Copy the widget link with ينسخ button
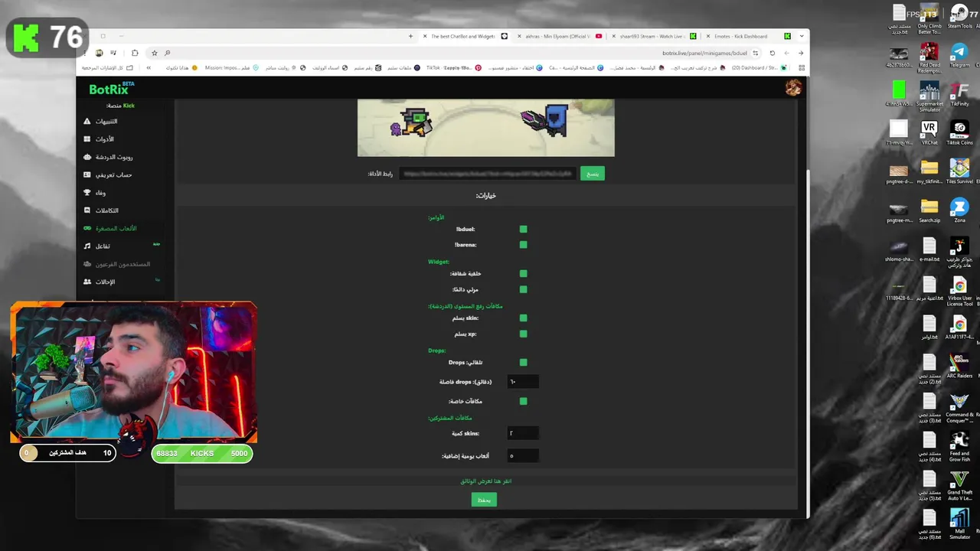 [593, 174]
